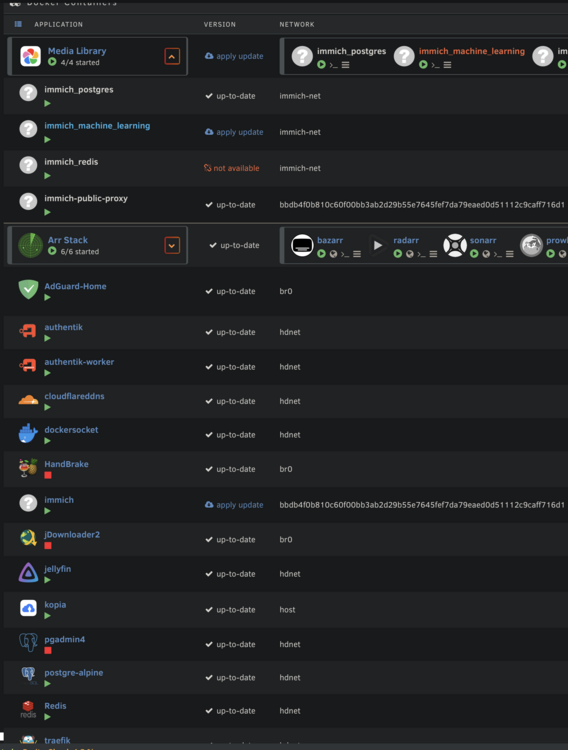568x750 pixels.
Task: Collapse the Media Library folder
Action: (x=172, y=56)
